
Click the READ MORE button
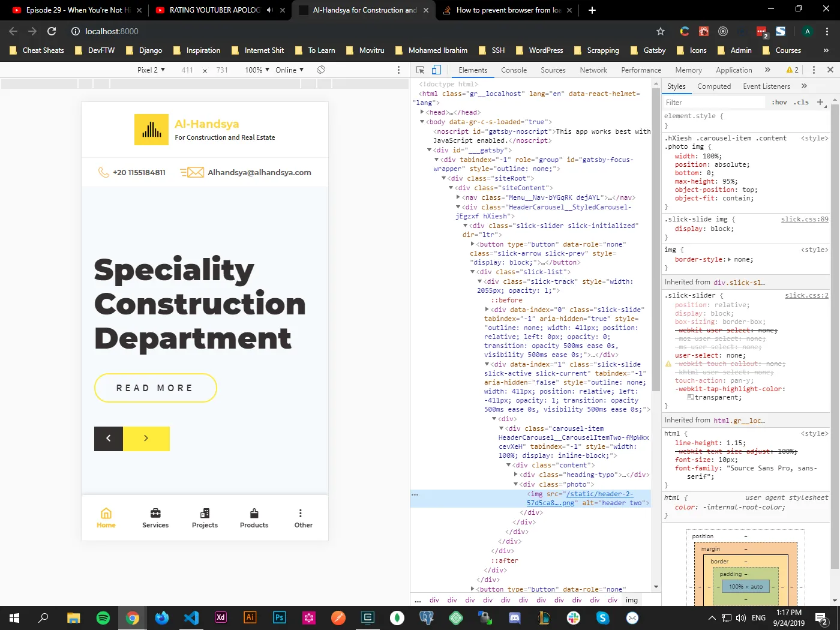coord(155,388)
